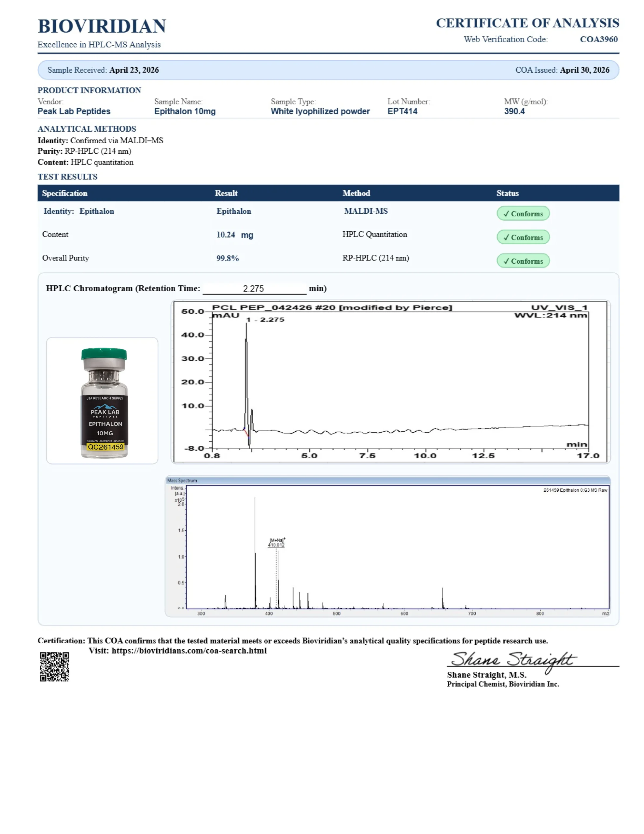Click Principal Chemist, Bioviridian Inc. text

click(x=503, y=684)
